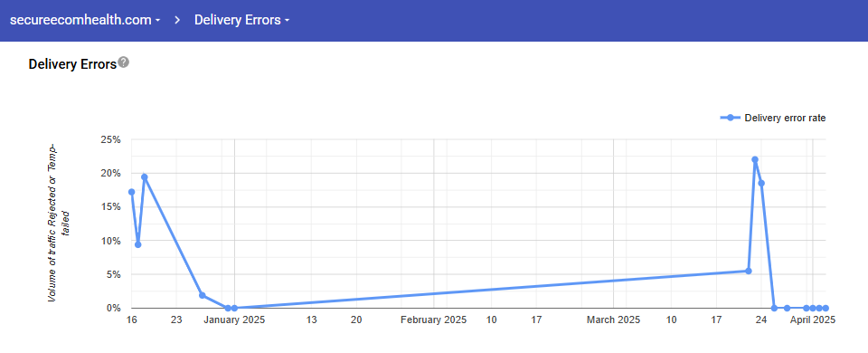Select the first data point near 17% on 16
The width and height of the screenshot is (868, 353).
tap(131, 192)
